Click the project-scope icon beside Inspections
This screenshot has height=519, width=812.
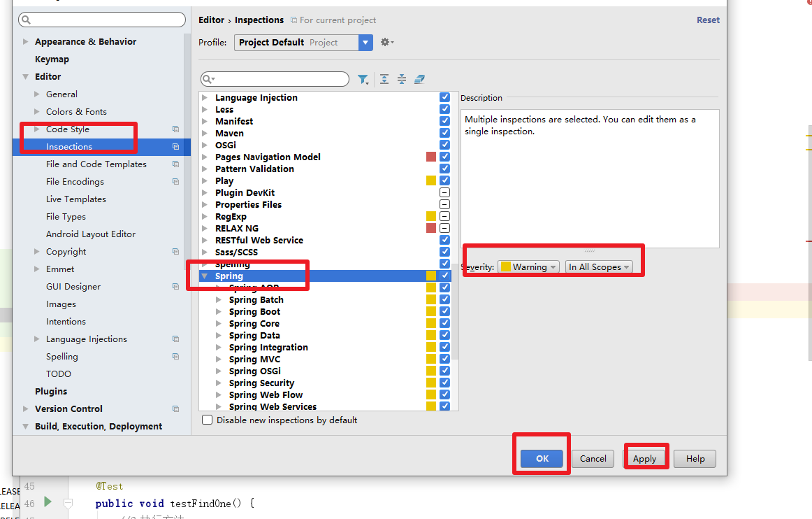point(175,147)
